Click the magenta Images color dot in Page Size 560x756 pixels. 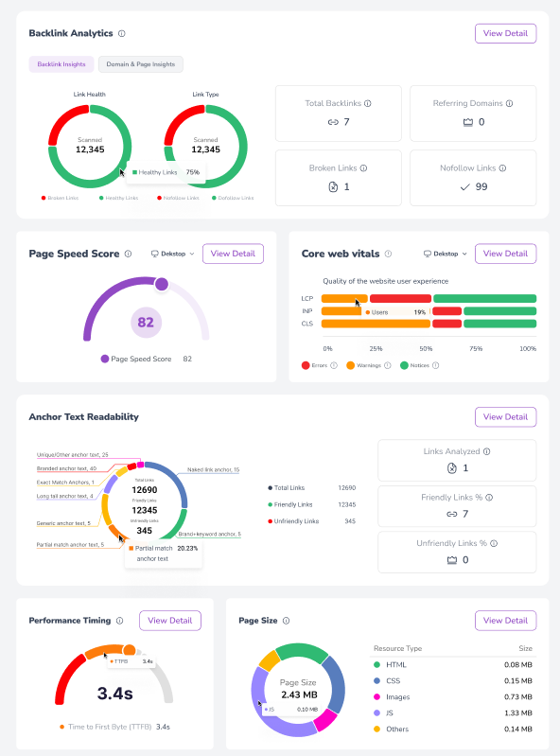coord(376,696)
